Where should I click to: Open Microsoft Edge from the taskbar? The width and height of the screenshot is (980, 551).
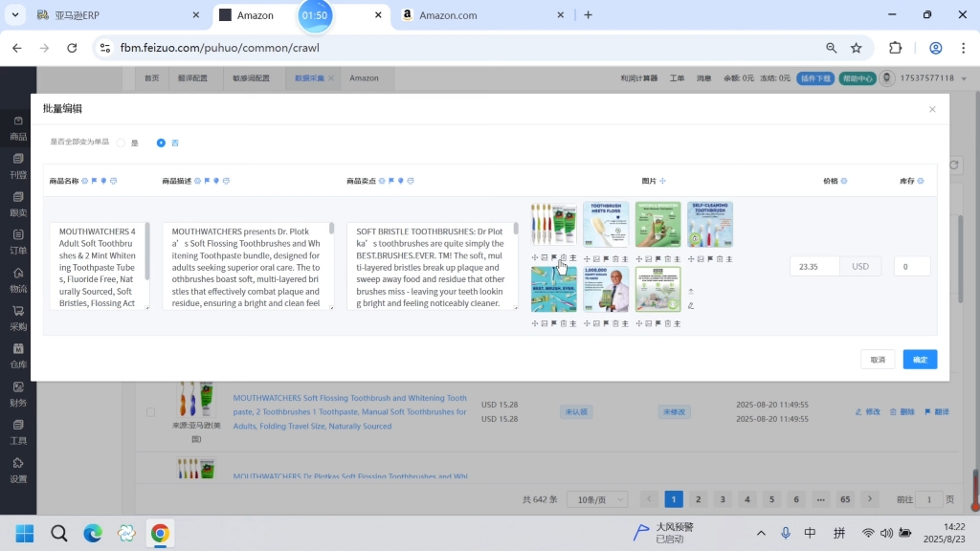pos(93,534)
